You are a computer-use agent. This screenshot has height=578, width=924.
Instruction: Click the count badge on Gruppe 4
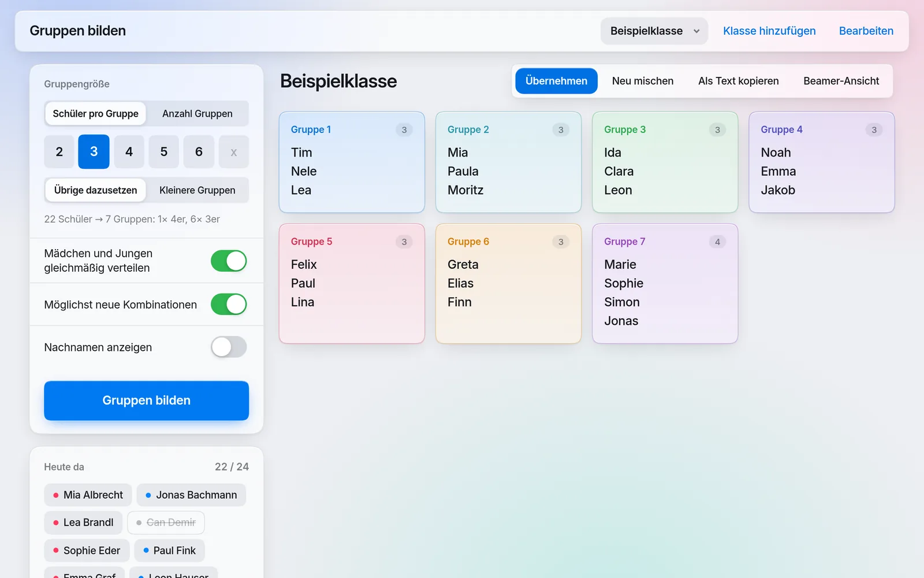(x=874, y=129)
